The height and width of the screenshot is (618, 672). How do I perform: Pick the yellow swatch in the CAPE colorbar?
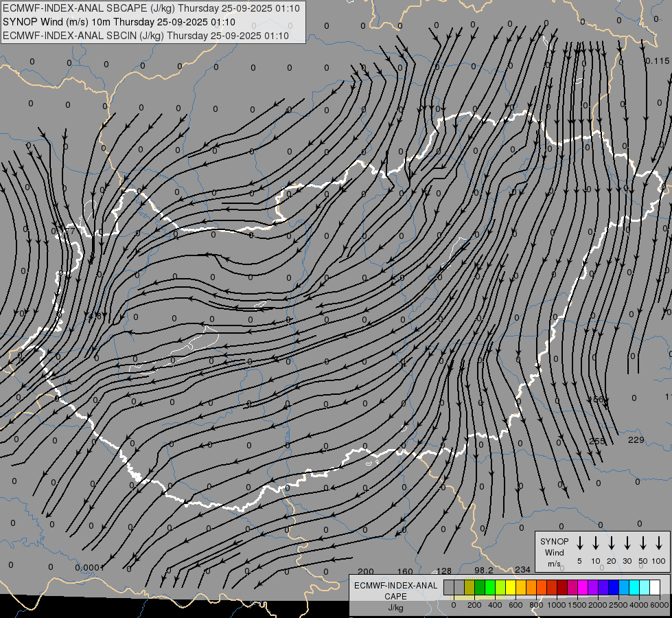point(511,588)
